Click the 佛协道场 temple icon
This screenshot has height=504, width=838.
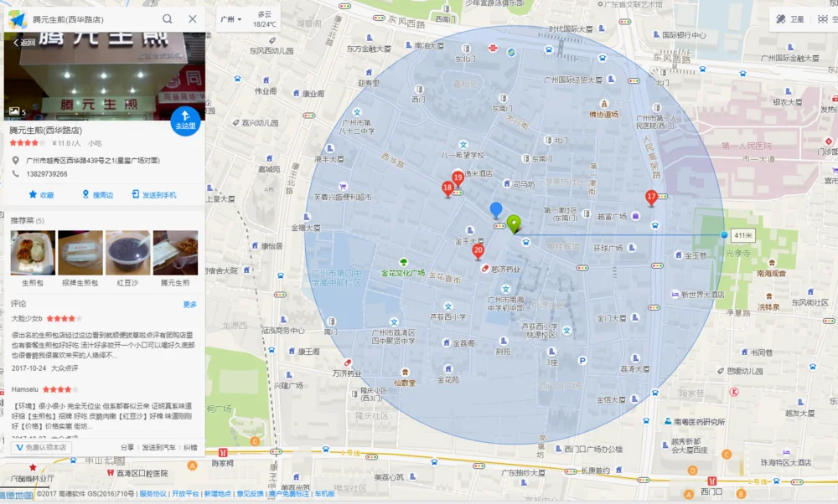[604, 104]
